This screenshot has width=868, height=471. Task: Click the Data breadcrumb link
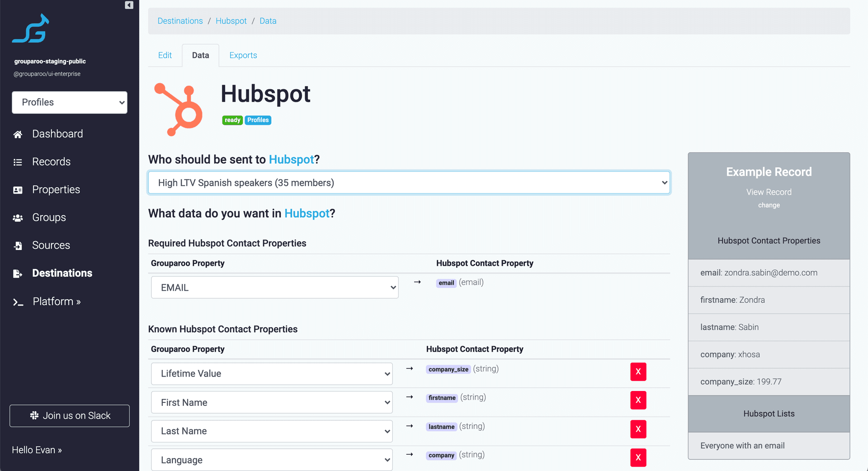[x=268, y=21]
